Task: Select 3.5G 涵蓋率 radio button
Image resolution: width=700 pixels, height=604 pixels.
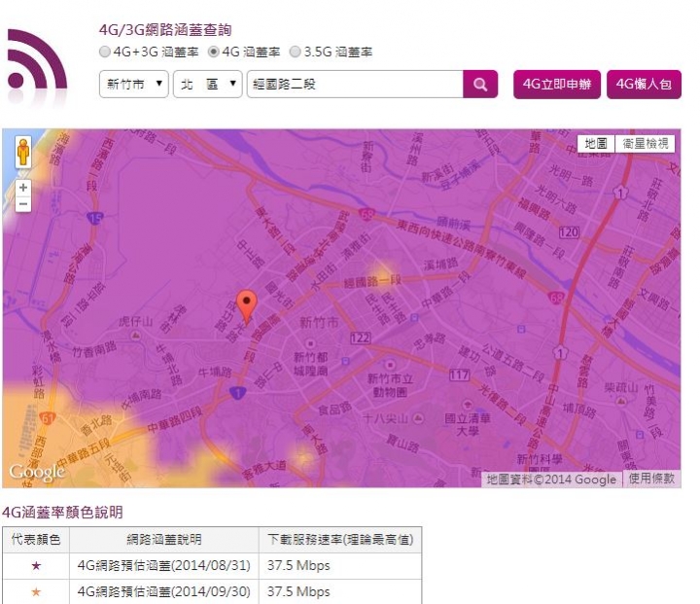Action: coord(296,52)
